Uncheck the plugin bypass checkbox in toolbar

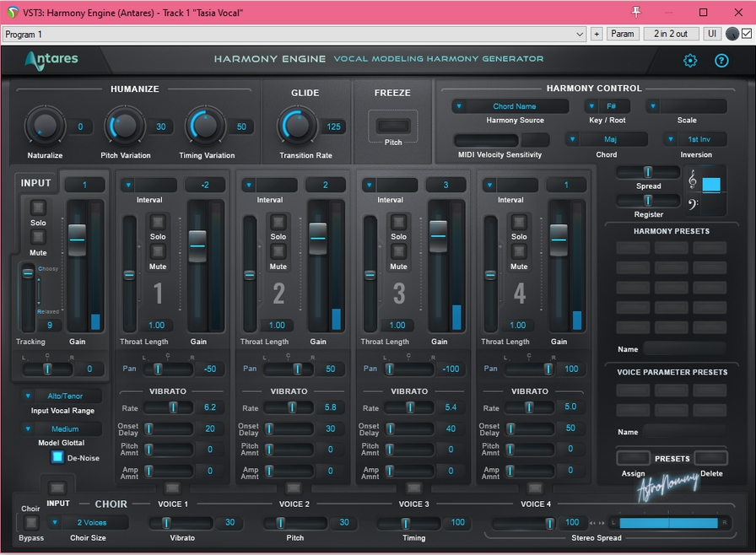(x=747, y=34)
